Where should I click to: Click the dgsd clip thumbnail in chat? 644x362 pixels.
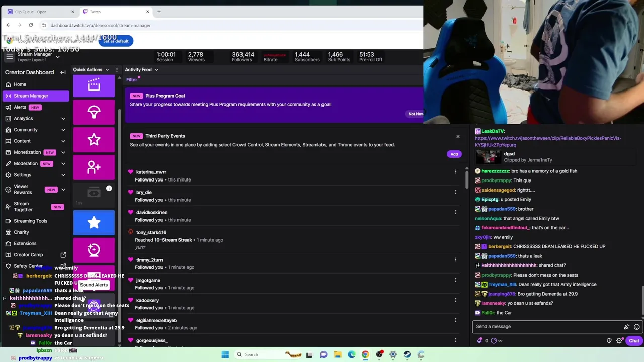[488, 157]
